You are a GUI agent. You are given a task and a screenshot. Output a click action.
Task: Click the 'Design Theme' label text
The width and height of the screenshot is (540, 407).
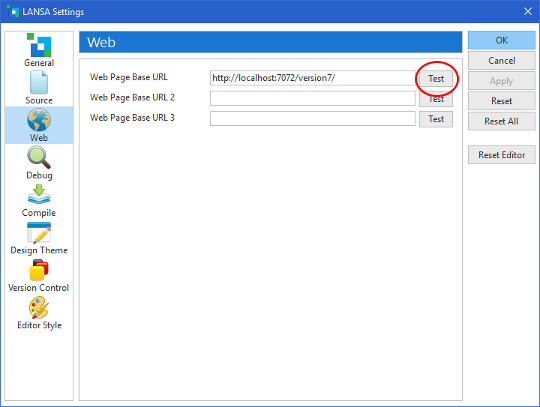click(39, 250)
